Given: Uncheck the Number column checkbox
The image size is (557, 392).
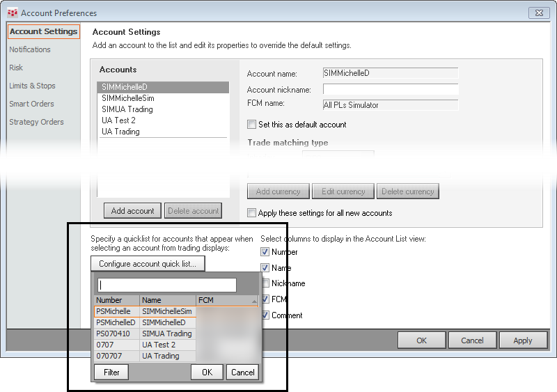Looking at the screenshot, I should click(265, 252).
